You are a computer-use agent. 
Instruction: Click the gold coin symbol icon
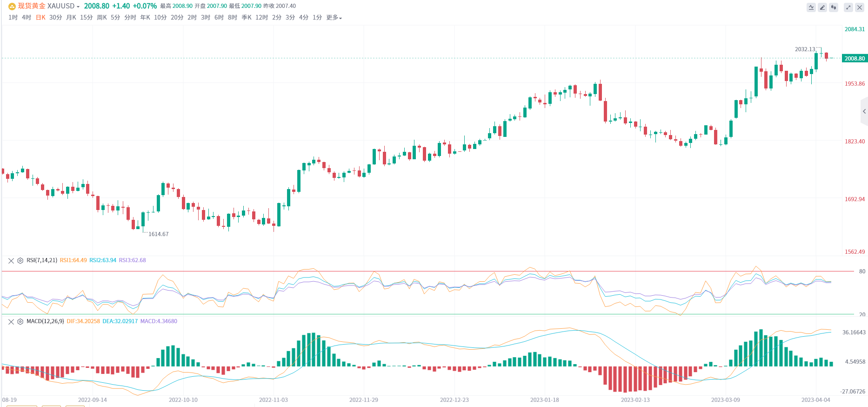pos(12,7)
